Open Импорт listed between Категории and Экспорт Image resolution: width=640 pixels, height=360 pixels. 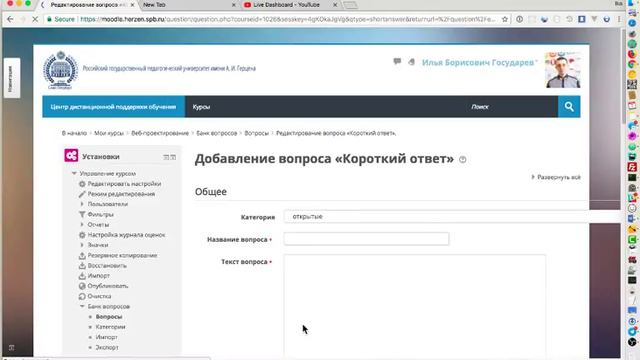107,337
